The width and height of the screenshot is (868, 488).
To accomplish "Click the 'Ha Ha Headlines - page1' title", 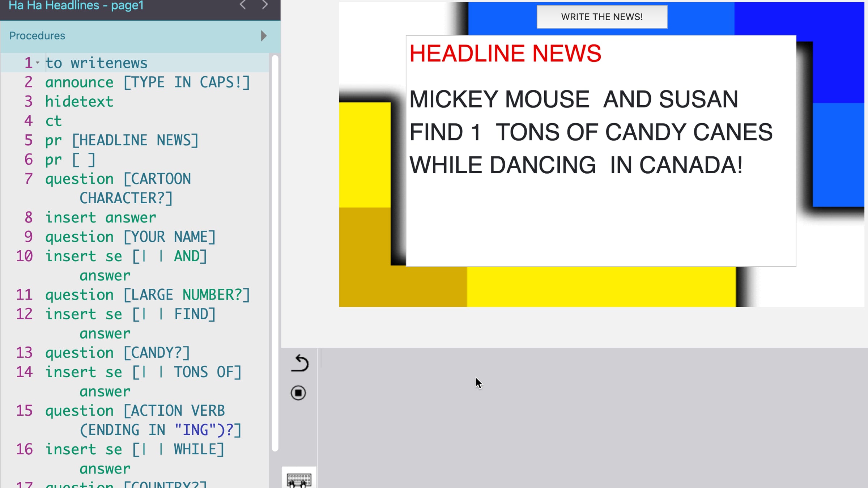I will (x=76, y=5).
